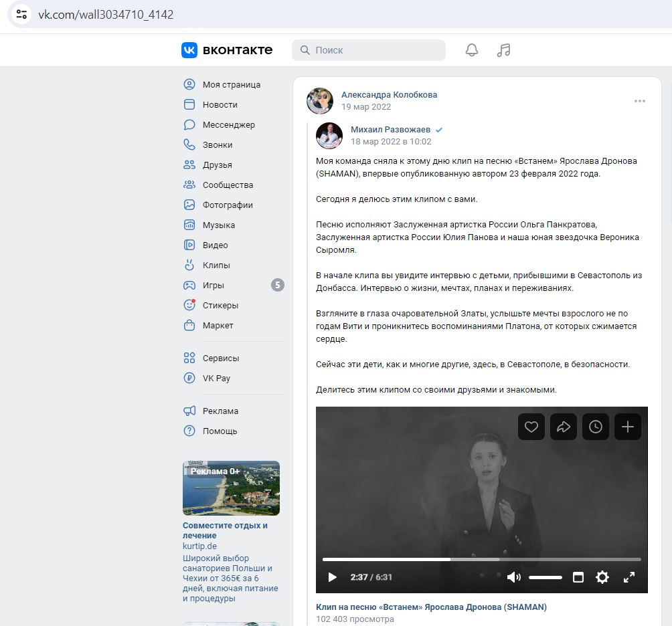Click ad text Широкий выбор санаториев

tap(230, 578)
